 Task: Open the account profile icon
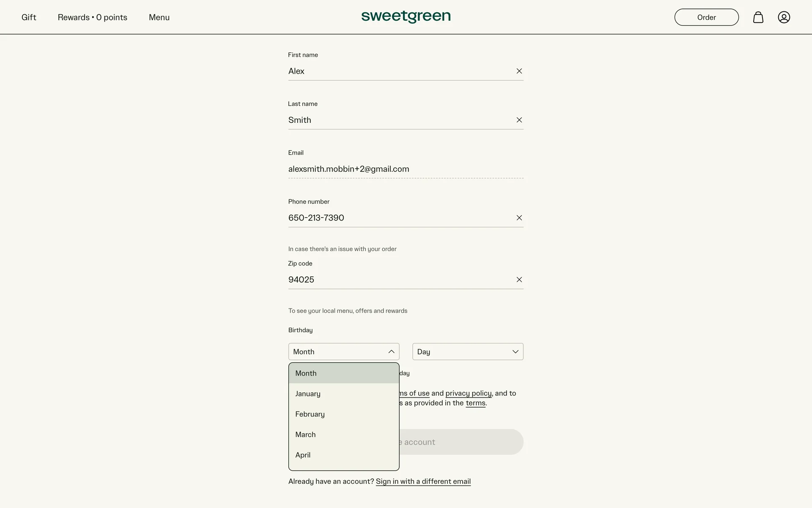click(784, 17)
